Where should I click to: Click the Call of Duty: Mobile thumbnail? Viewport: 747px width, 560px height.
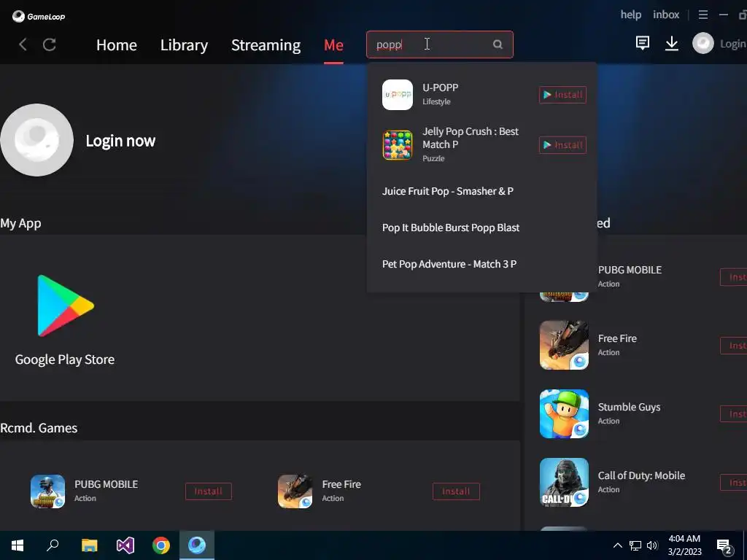(564, 483)
